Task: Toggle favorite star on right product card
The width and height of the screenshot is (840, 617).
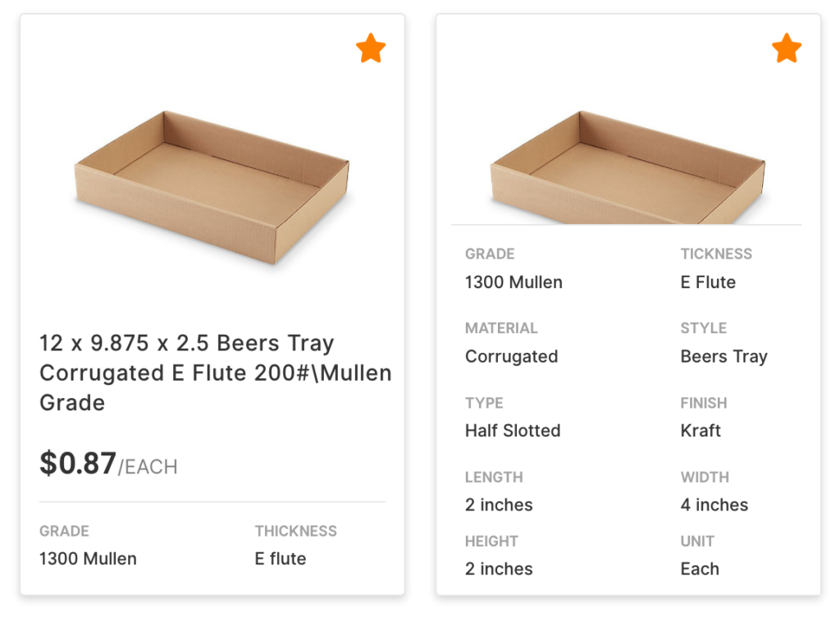Action: 787,48
